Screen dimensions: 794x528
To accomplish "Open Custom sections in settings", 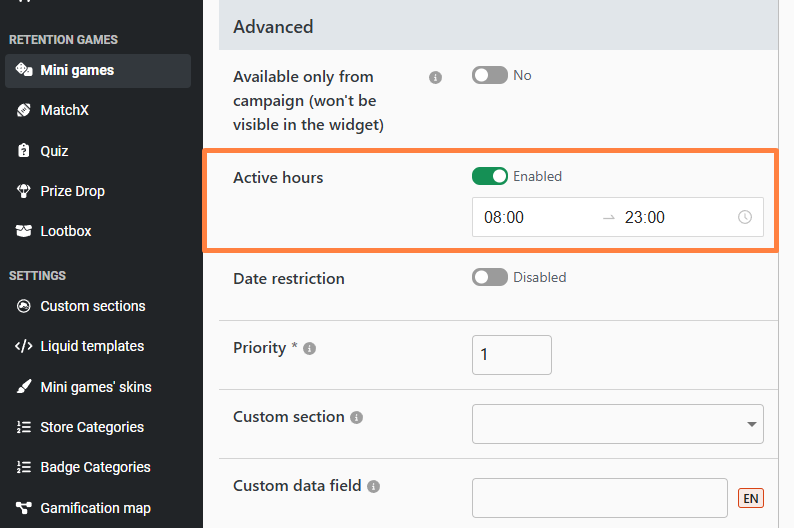I will point(93,306).
